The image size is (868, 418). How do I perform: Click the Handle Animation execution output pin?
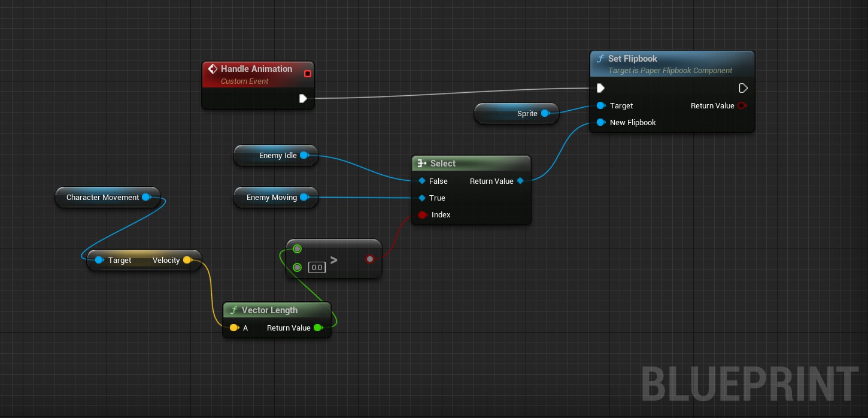pyautogui.click(x=303, y=98)
